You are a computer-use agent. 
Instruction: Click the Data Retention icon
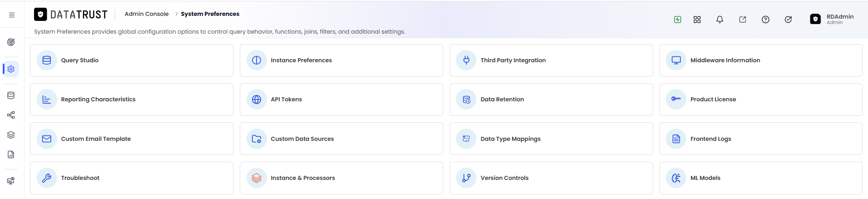[x=466, y=99]
